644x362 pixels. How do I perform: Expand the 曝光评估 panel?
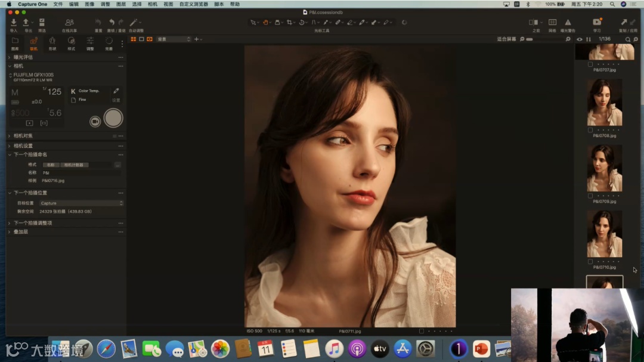pos(10,57)
